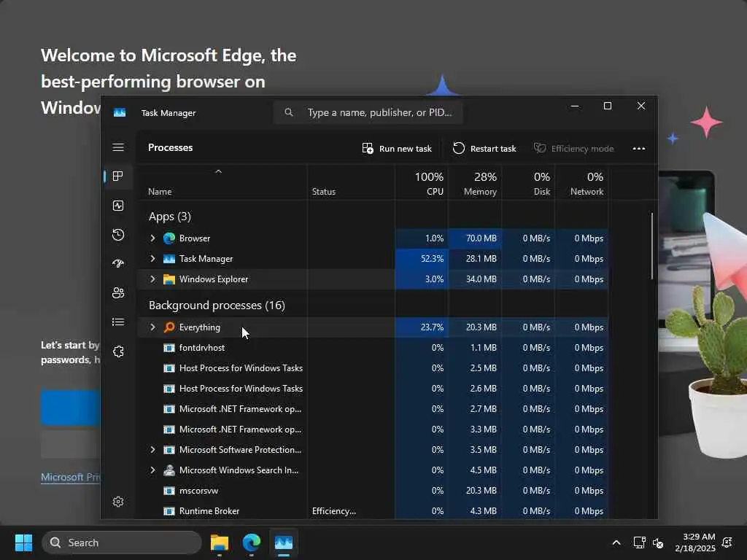Viewport: 747px width, 560px height.
Task: Click the Efficiency mode button
Action: (573, 149)
